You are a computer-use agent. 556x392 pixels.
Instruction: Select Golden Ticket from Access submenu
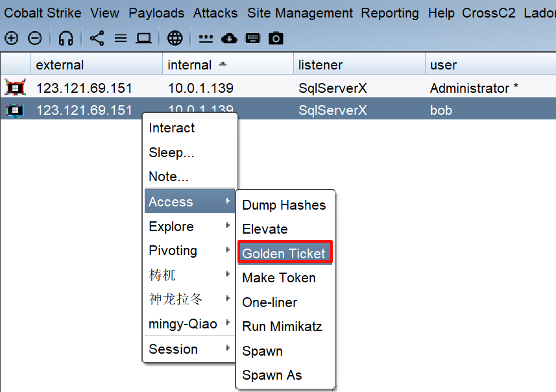[284, 253]
